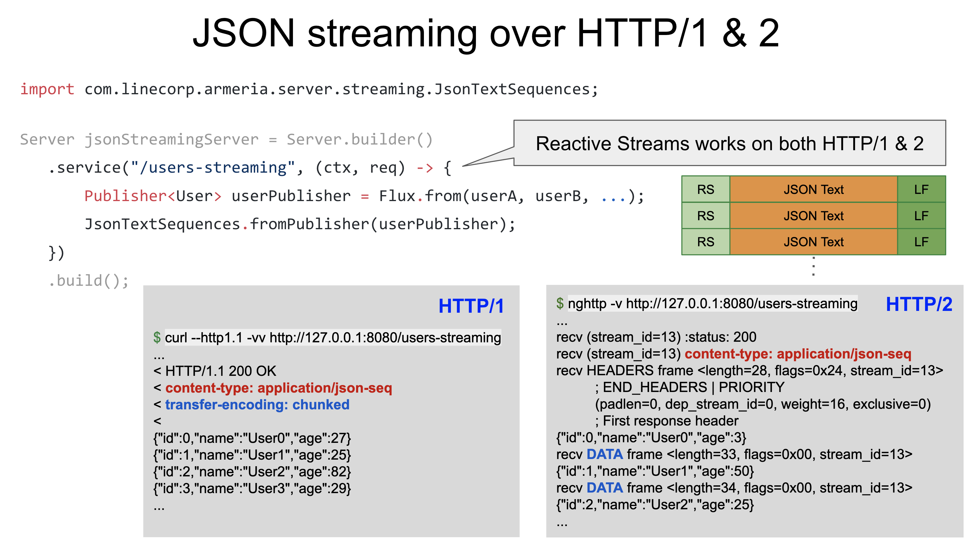Click the green dollar prompt before curl
The width and height of the screenshot is (980, 544).
click(157, 337)
